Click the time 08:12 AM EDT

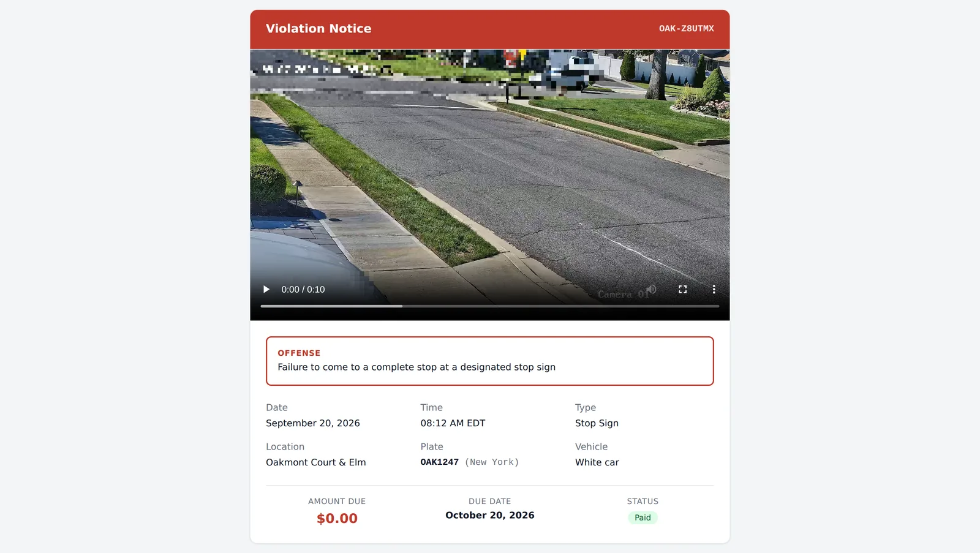453,423
